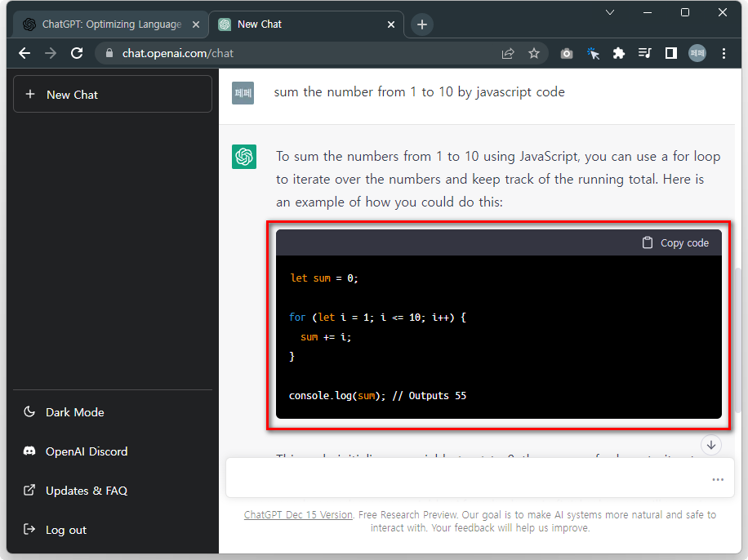This screenshot has height=560, width=748.
Task: Open the Chrome profile avatar
Action: click(x=697, y=53)
